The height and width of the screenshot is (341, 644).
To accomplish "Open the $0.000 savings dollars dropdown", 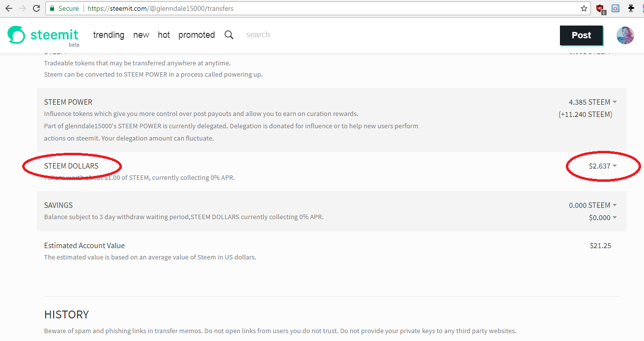I will 603,218.
